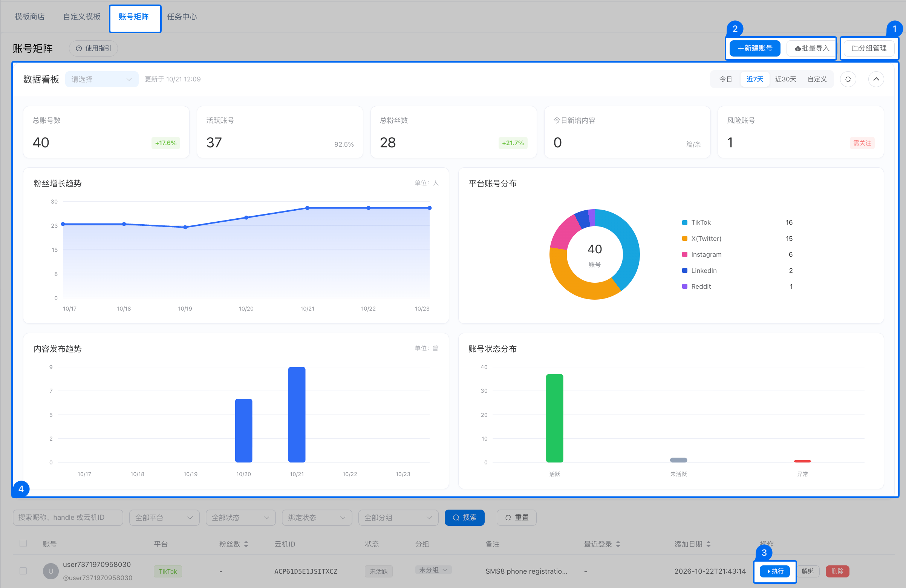Open the 使用指引 usage guide

click(93, 48)
